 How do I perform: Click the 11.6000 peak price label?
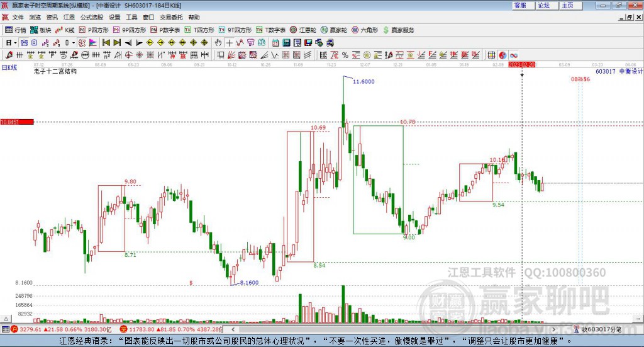(x=364, y=81)
